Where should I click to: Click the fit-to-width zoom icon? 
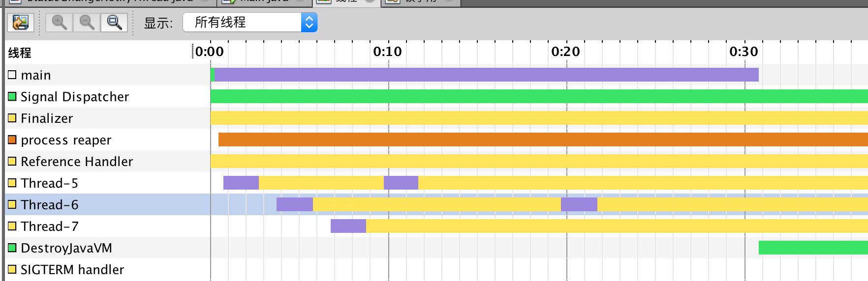[114, 22]
